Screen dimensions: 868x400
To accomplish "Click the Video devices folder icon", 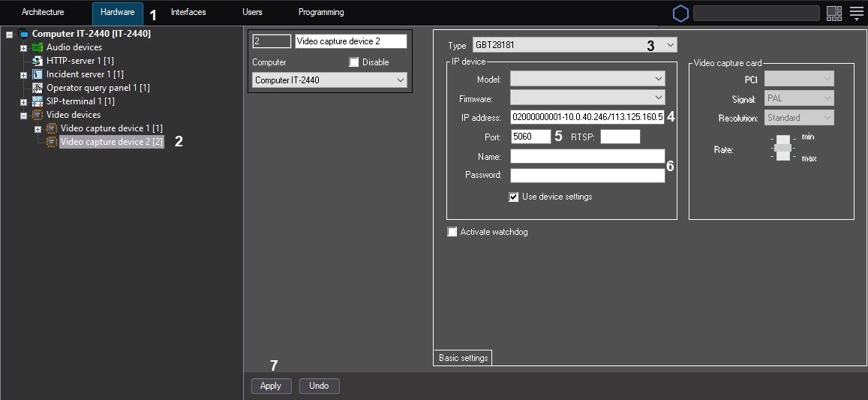I will 38,115.
